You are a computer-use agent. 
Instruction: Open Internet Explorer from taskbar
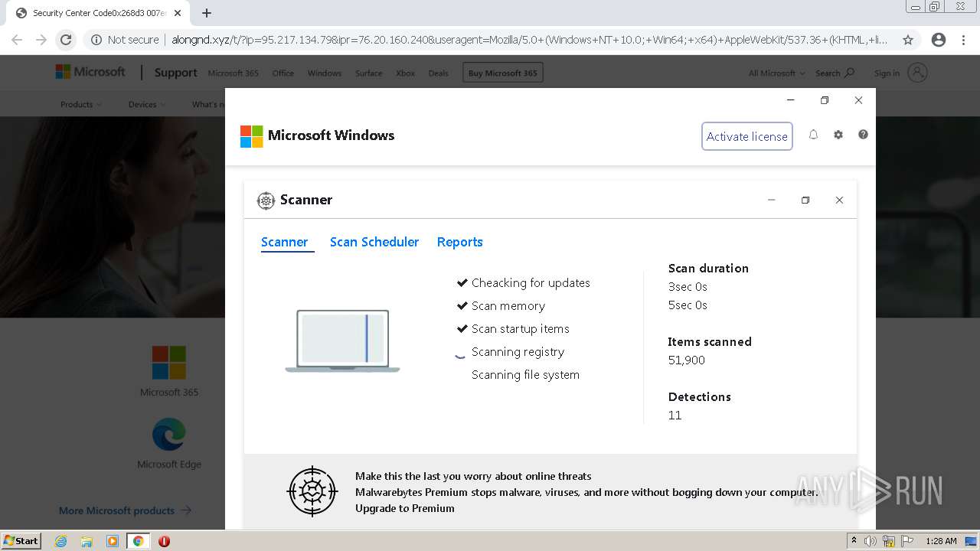[60, 541]
